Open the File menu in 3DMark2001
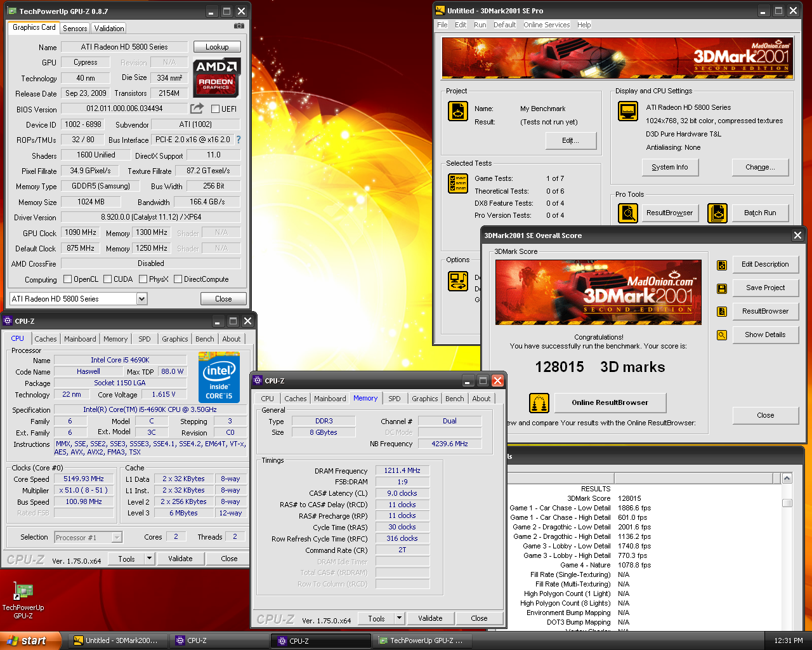This screenshot has height=650, width=812. point(442,25)
